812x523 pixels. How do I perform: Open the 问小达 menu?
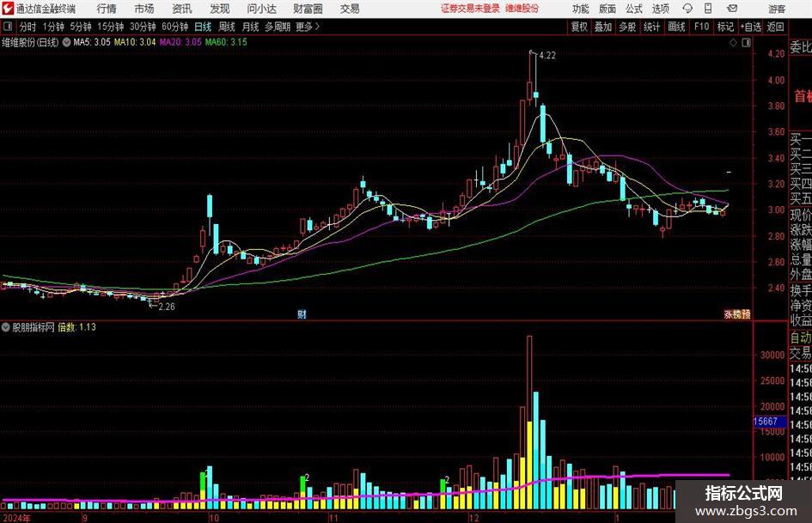pos(262,9)
